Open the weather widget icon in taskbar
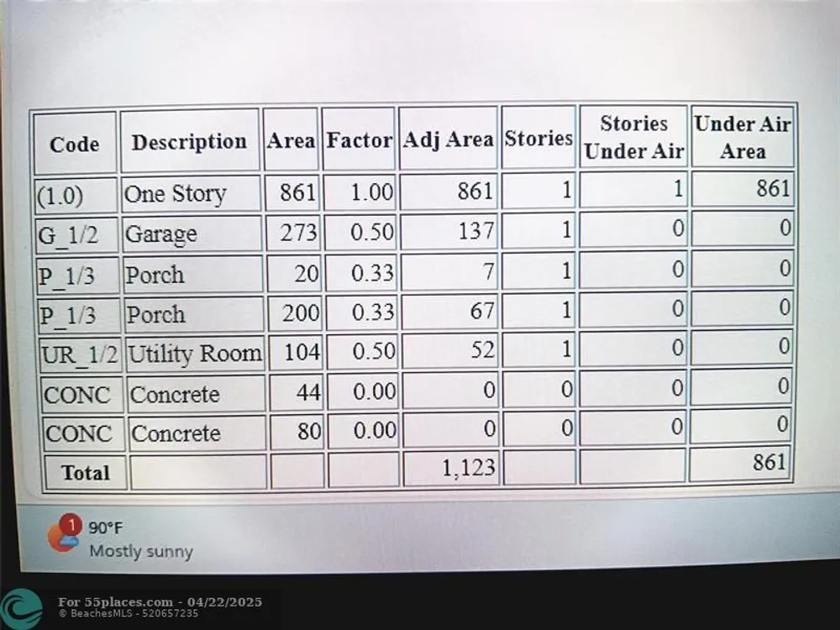This screenshot has height=630, width=840. click(64, 533)
